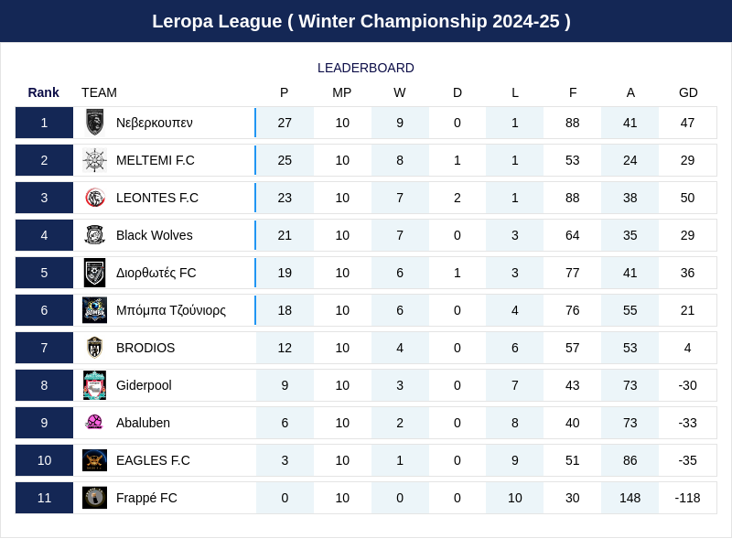Click the Μπόμπα Τζούνιορς team logo
Screen dimensions: 732x560
(94, 310)
